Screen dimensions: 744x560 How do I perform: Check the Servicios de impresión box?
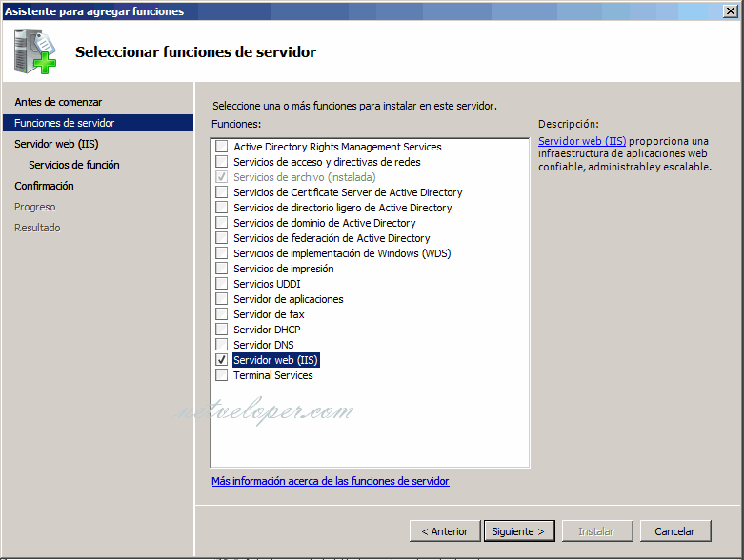222,268
